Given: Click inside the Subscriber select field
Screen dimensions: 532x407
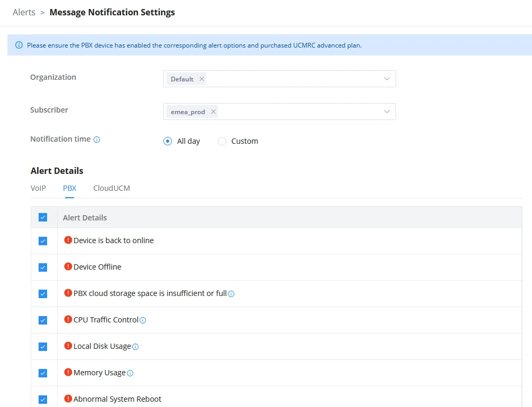Looking at the screenshot, I should point(280,112).
